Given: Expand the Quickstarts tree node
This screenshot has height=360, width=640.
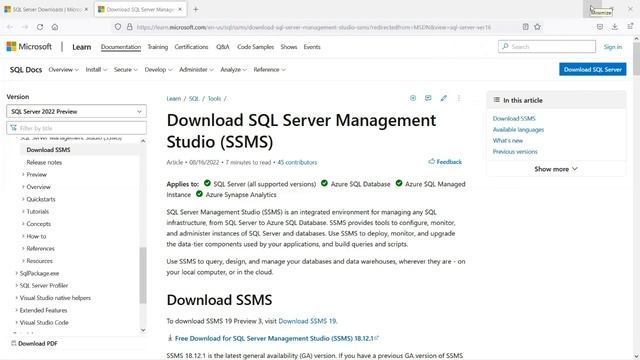Looking at the screenshot, I should pyautogui.click(x=23, y=199).
